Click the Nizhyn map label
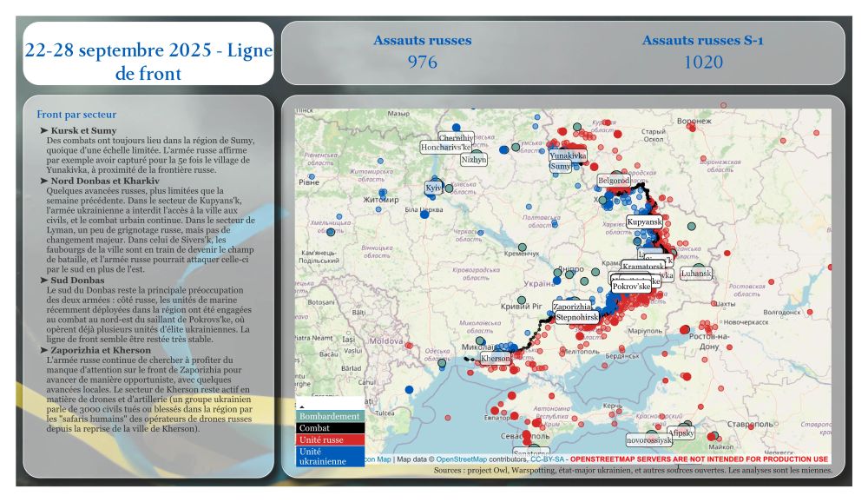The image size is (868, 502). point(473,160)
